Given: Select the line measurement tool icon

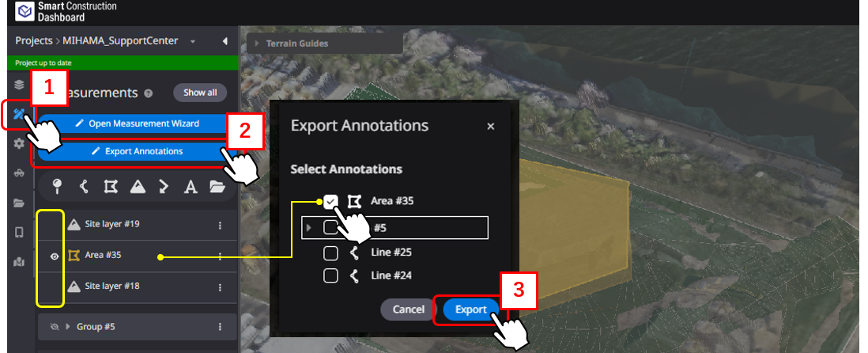Looking at the screenshot, I should (84, 187).
